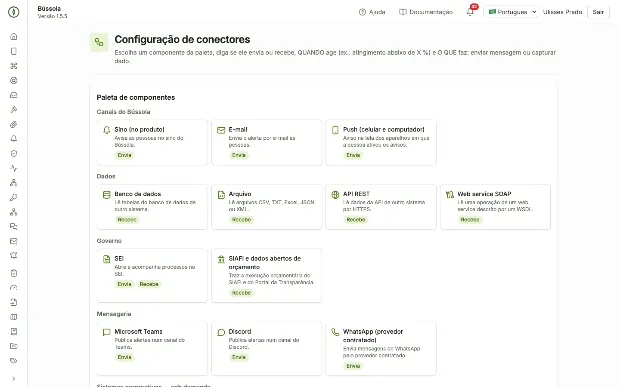Click the file icon on Arquivo card
This screenshot has width=620, height=387.
[x=221, y=194]
